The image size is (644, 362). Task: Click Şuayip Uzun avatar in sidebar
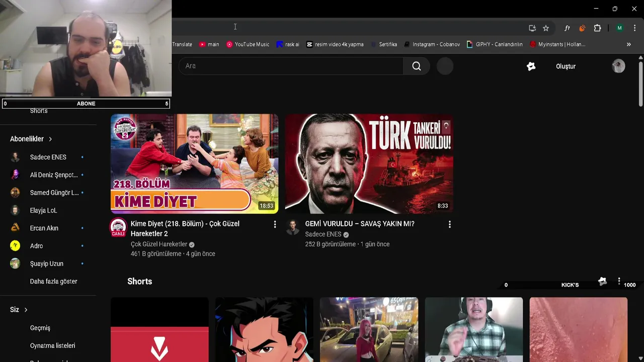coord(15,263)
